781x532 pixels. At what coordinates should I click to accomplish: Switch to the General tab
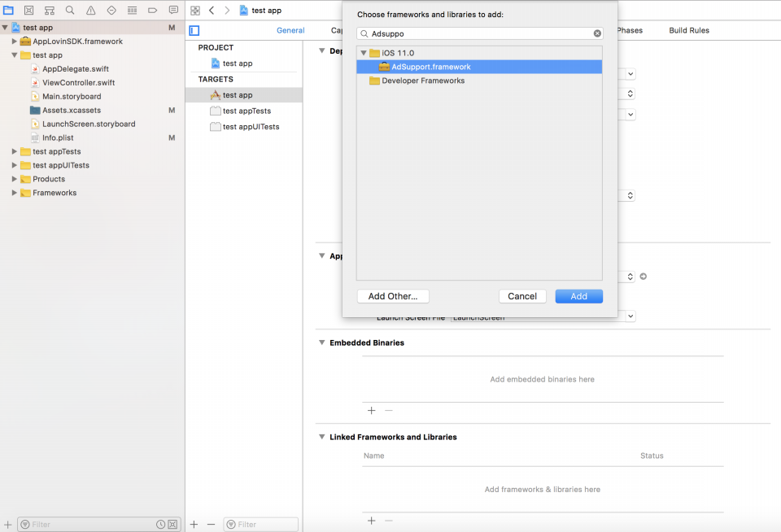coord(290,30)
